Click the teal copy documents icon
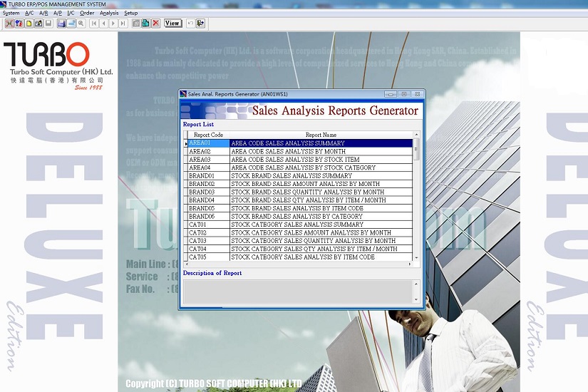Screen dimensions: 588x392 pos(146,24)
